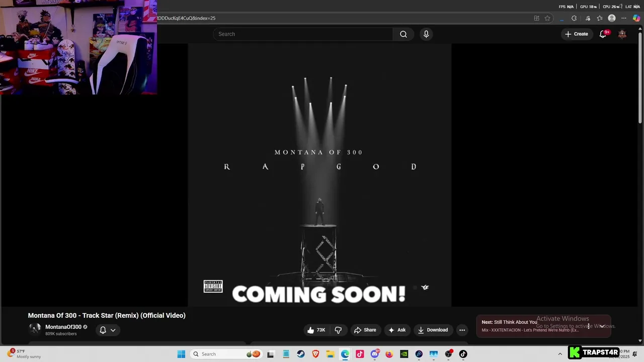Viewport: 644px width, 362px height.
Task: Open the Edge Settings and more menu
Action: coord(624,18)
